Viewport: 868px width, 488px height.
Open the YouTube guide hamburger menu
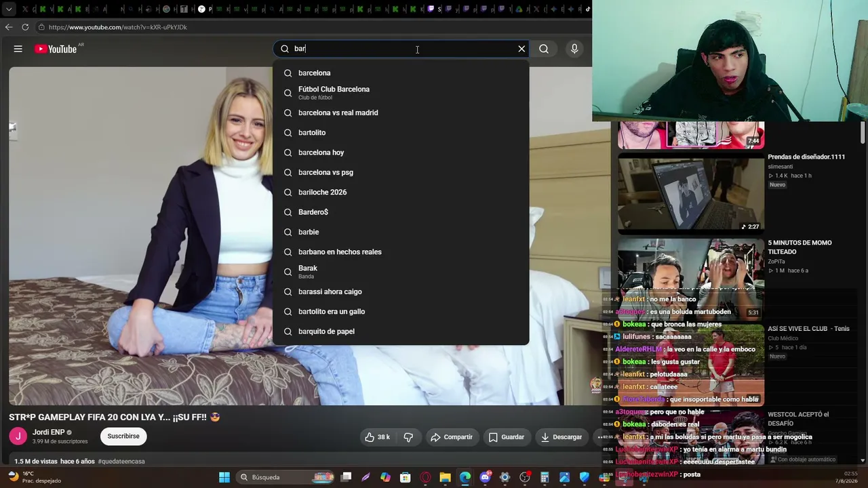pyautogui.click(x=18, y=49)
